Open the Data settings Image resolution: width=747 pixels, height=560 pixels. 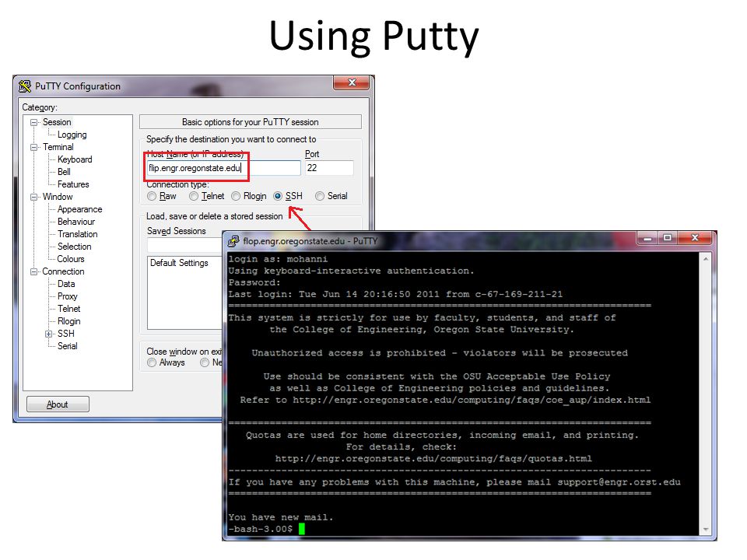click(66, 284)
